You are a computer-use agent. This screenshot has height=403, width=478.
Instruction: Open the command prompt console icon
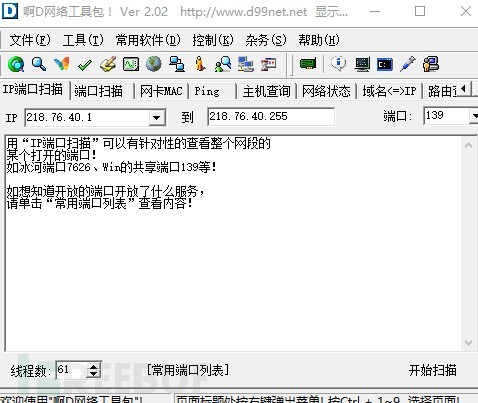coord(385,64)
